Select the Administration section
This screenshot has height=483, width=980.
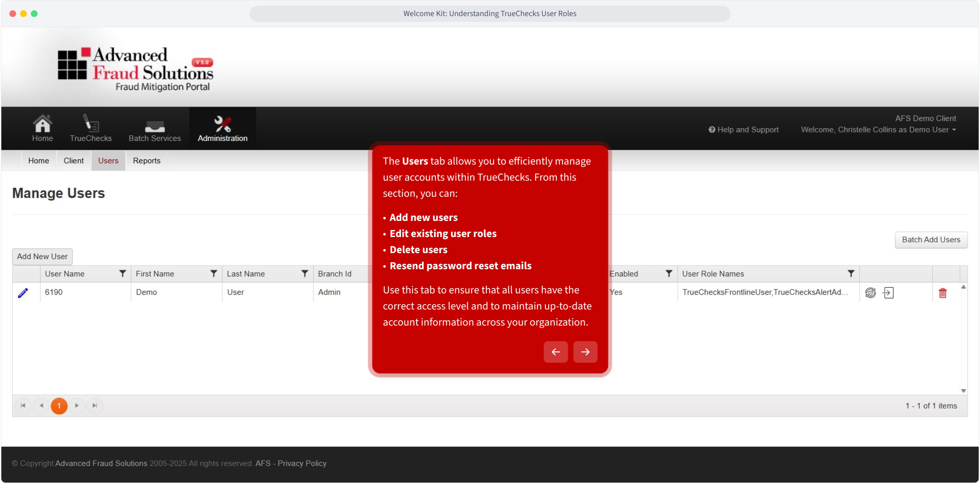pos(223,128)
